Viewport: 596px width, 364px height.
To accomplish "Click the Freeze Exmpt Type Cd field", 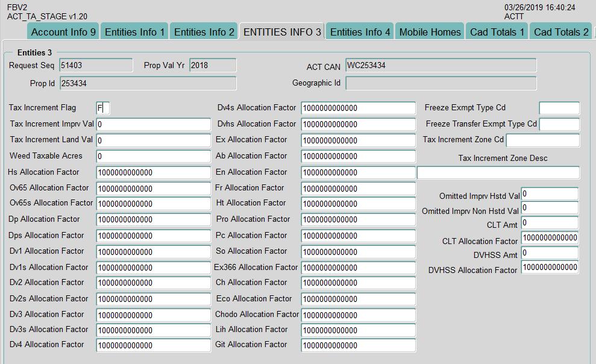I will (x=559, y=108).
